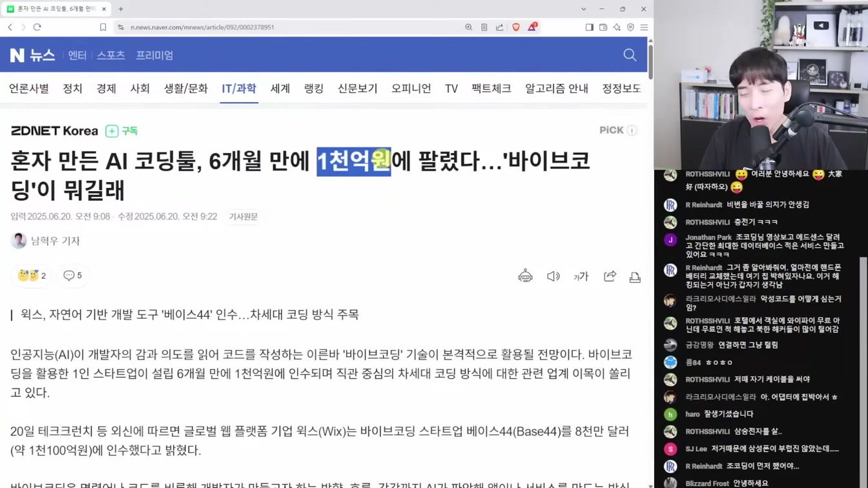Select the 경제 menu tab
Screen dimensions: 868x488
pyautogui.click(x=106, y=88)
